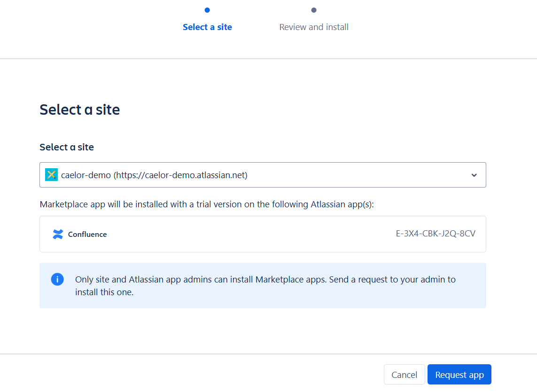Click the 'install this one.' line in notice

[x=104, y=292]
